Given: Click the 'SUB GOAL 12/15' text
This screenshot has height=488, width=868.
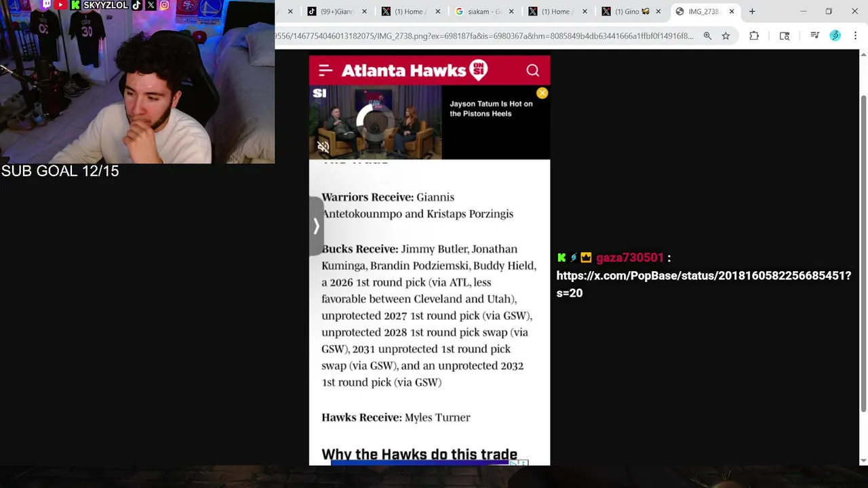Looking at the screenshot, I should [x=60, y=171].
